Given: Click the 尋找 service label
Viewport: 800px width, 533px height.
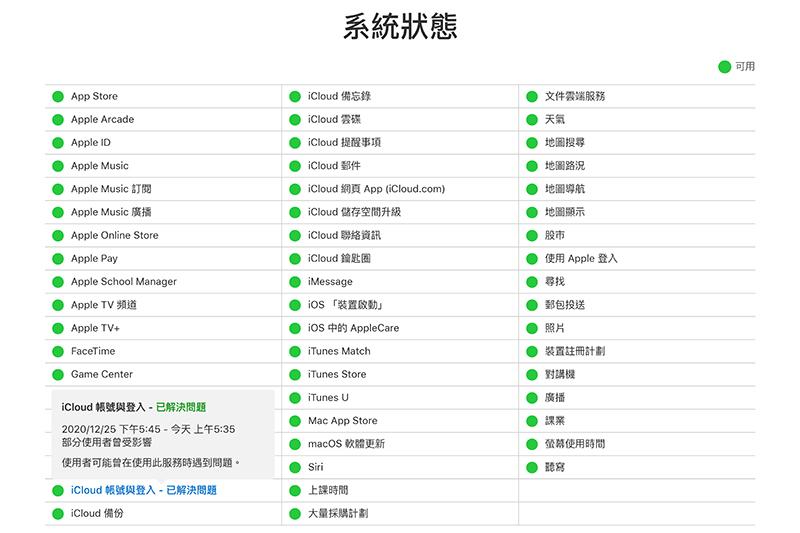Looking at the screenshot, I should (x=555, y=282).
